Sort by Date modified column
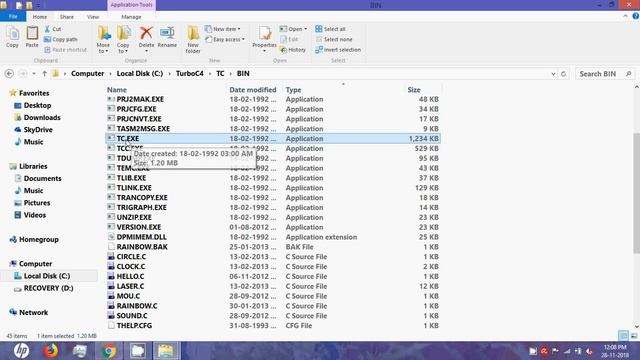Viewport: 640px width, 360px height. pyautogui.click(x=253, y=90)
